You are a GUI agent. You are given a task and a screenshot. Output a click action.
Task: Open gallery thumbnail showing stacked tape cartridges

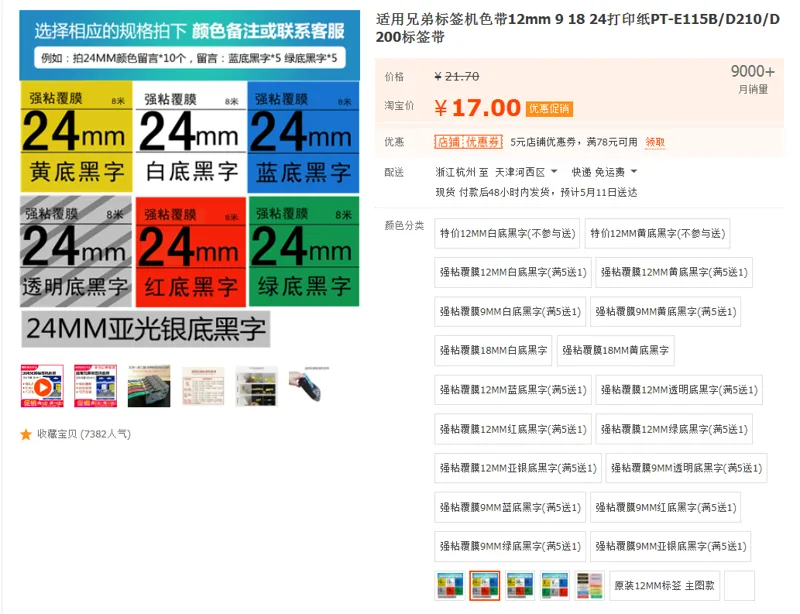(149, 386)
